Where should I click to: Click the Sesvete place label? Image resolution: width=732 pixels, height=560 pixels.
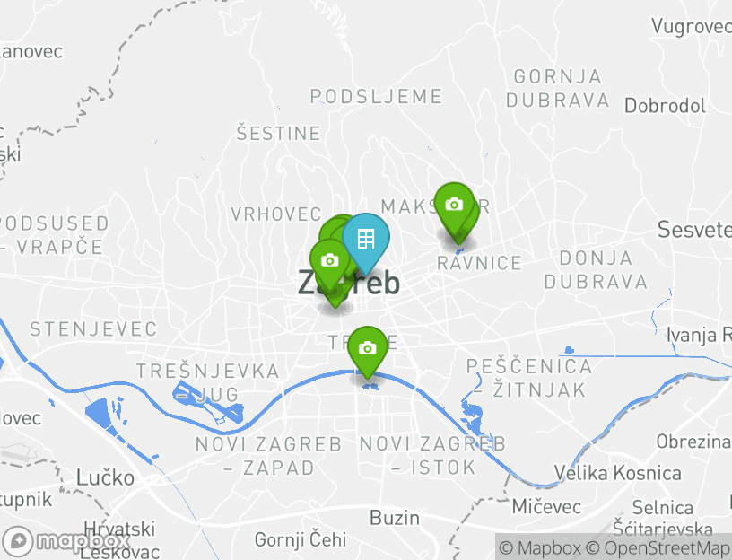pyautogui.click(x=694, y=230)
